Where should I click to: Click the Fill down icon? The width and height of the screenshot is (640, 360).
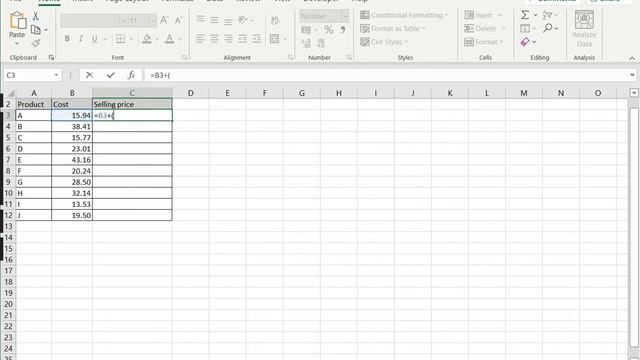pos(525,29)
